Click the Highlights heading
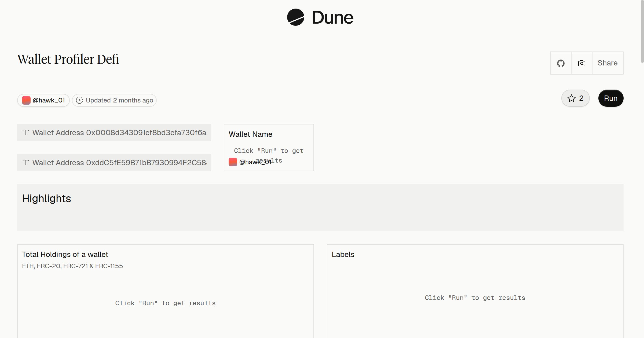The image size is (644, 338). tap(47, 199)
